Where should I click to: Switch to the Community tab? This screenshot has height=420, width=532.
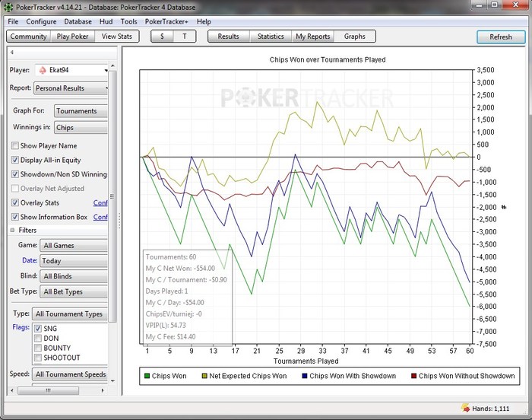coord(29,37)
